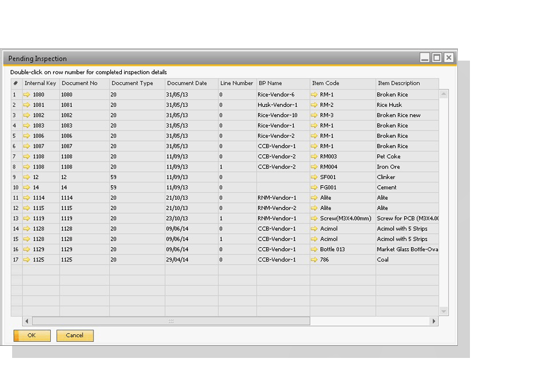
Task: Select row 5 by clicking its row number
Action: 14,136
